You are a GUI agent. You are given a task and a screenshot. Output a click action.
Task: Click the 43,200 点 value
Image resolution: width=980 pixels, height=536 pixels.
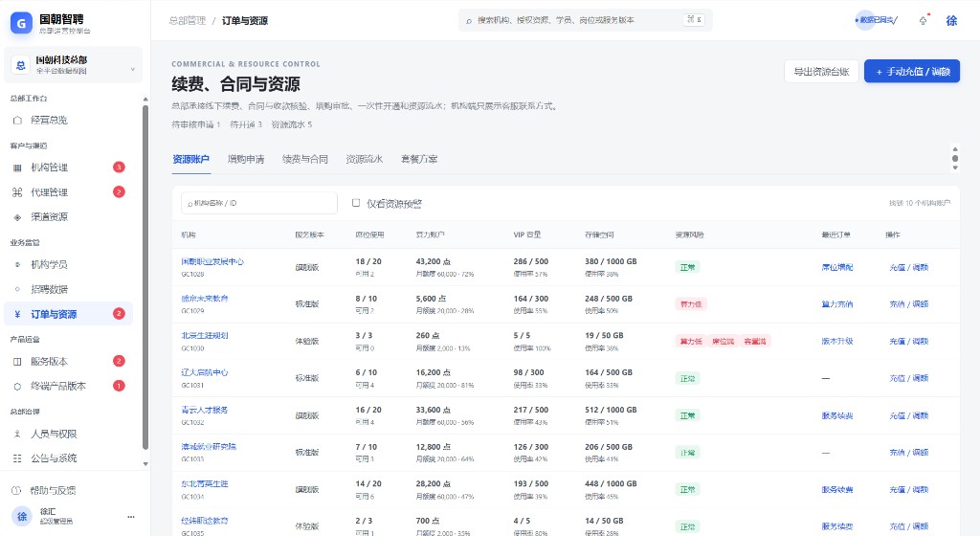(434, 261)
